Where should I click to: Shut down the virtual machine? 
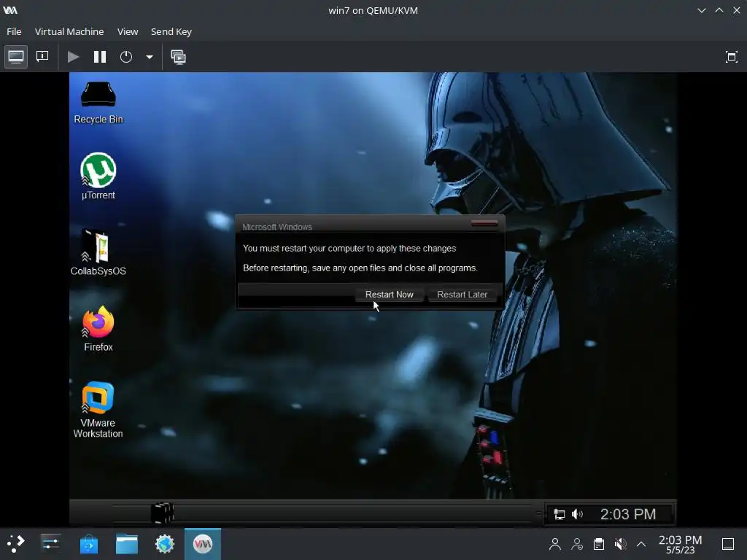[x=126, y=57]
